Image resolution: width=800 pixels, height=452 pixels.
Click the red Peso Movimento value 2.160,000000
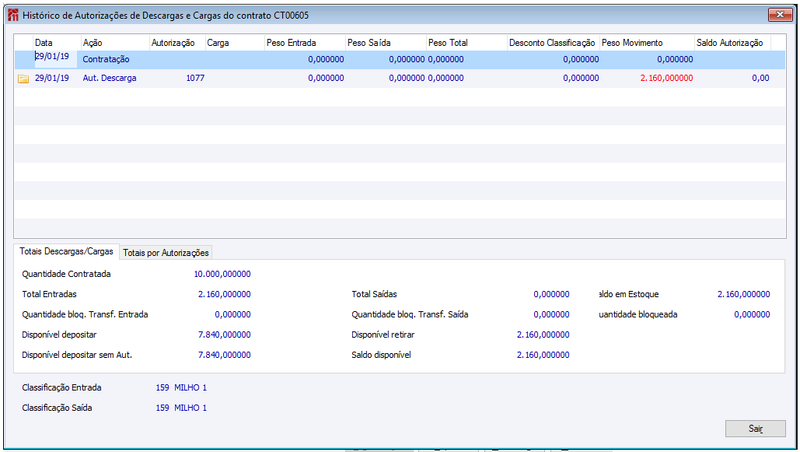click(659, 78)
